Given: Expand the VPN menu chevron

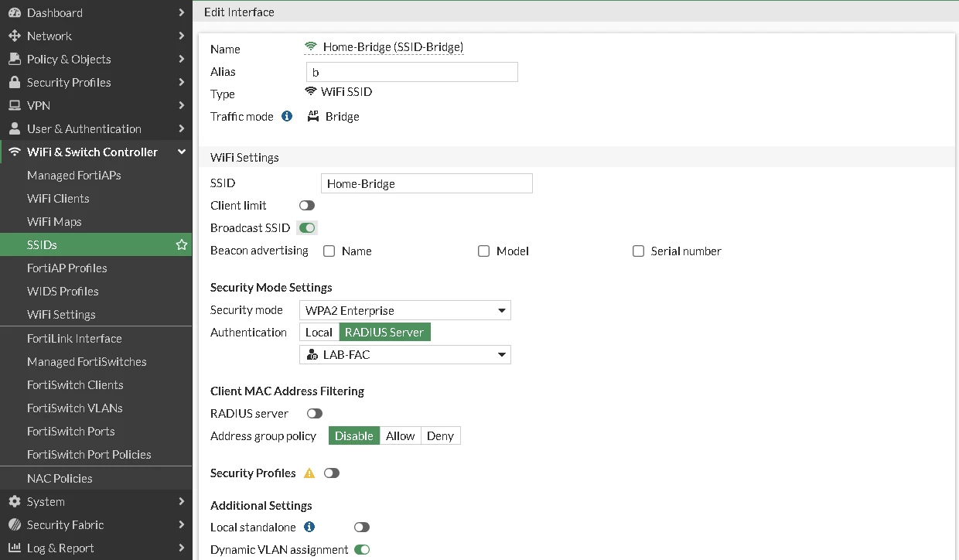Looking at the screenshot, I should (181, 105).
